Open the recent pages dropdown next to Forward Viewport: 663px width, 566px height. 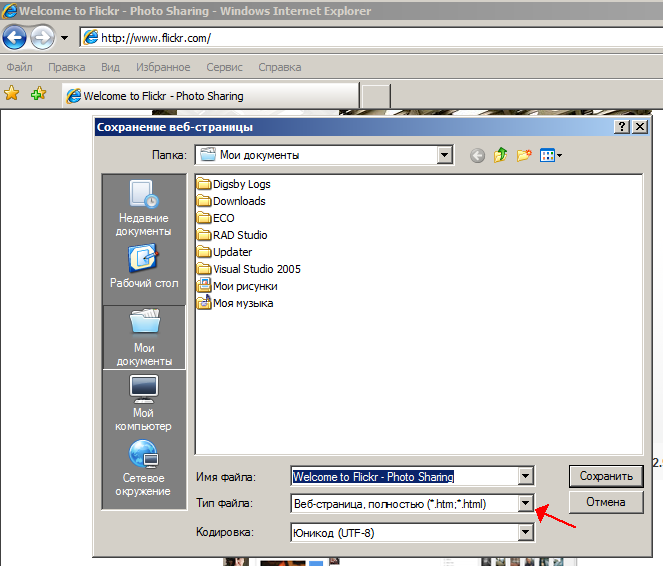[64, 38]
